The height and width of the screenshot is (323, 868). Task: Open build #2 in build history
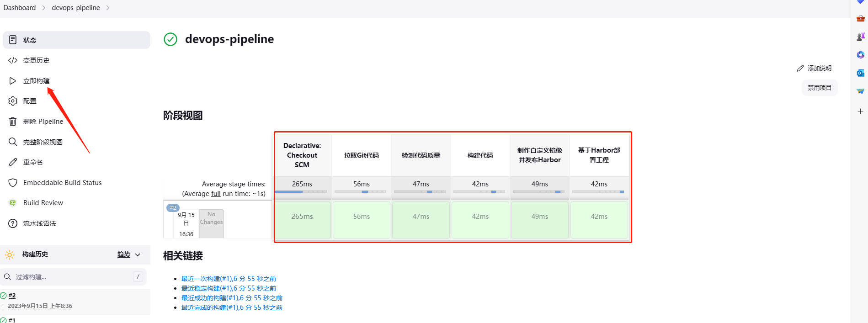tap(12, 296)
